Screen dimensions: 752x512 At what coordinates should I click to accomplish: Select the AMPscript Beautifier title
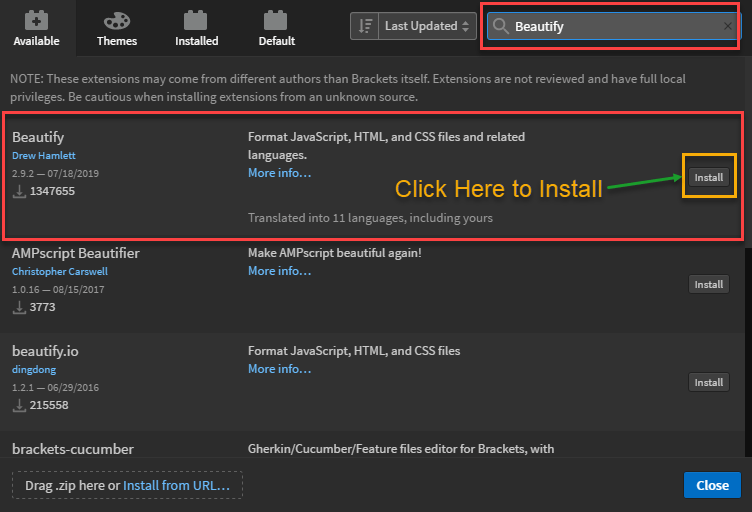pos(76,253)
